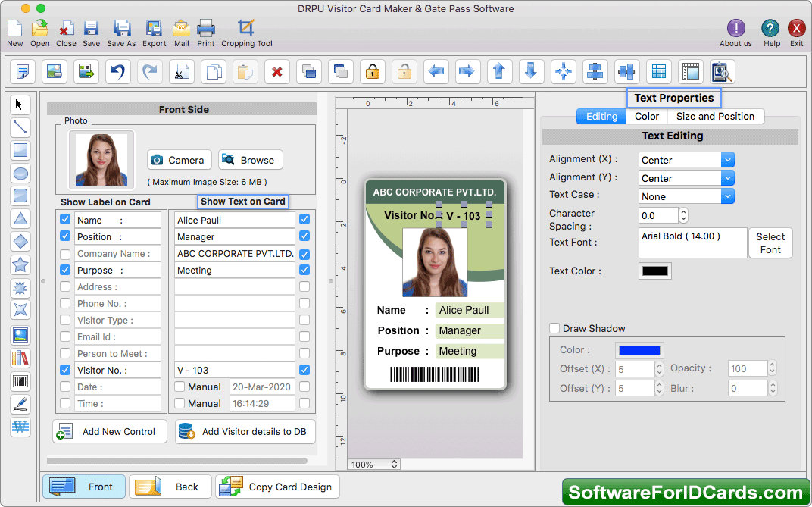Click the visitor photo thumbnail
The height and width of the screenshot is (507, 812).
101,159
